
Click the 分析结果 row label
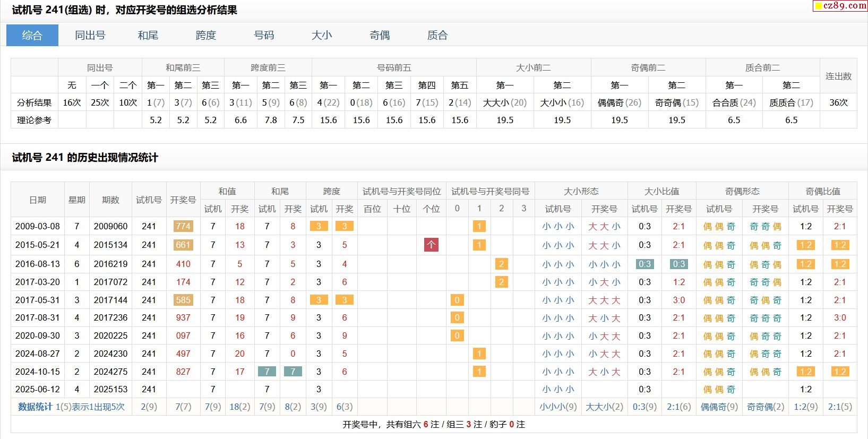35,102
